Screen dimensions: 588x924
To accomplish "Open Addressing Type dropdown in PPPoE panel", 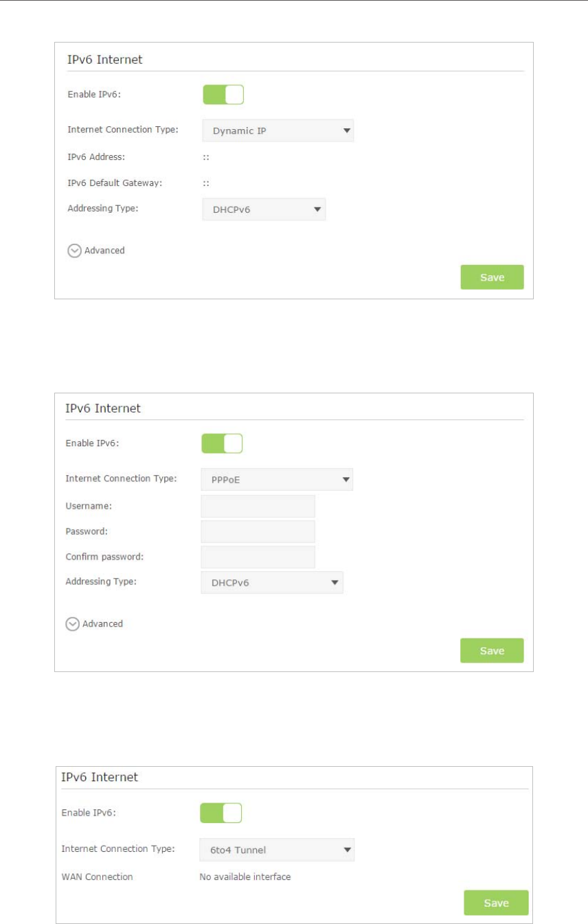I will tap(271, 583).
